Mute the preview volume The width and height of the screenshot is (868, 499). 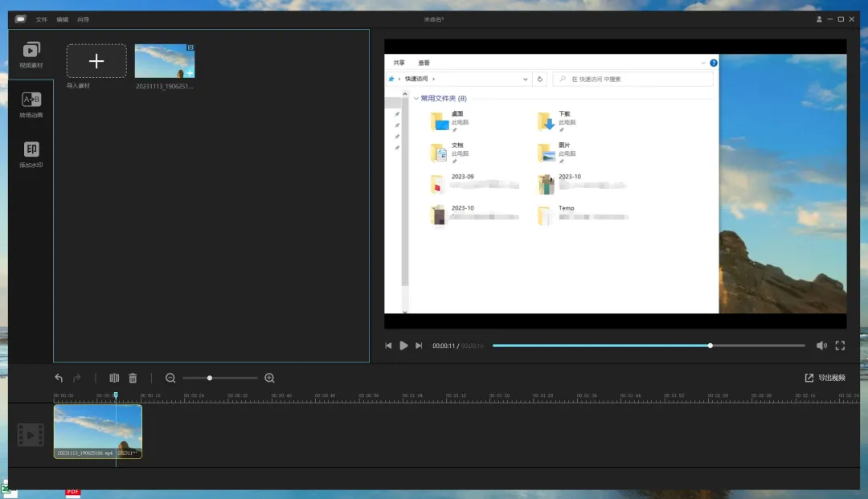click(x=821, y=346)
